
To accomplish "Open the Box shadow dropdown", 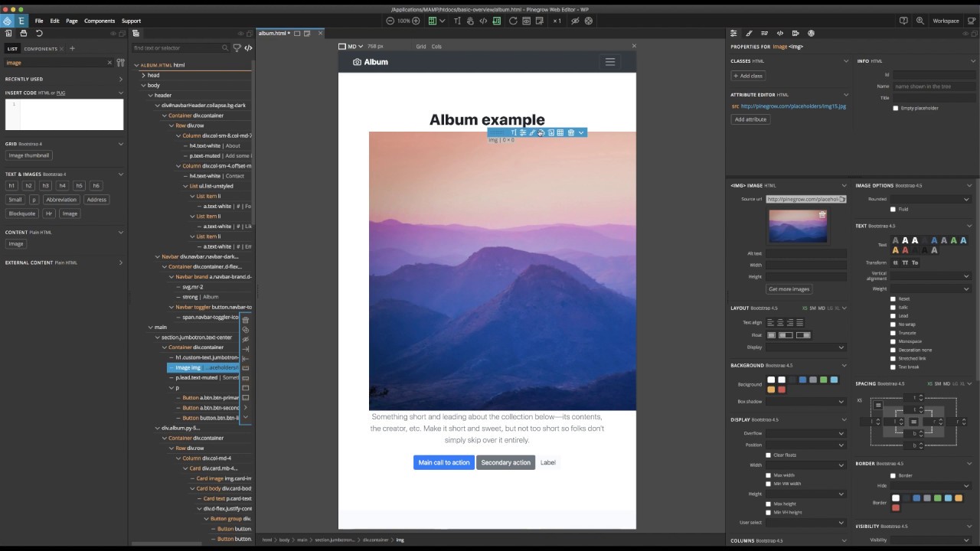I will (805, 402).
